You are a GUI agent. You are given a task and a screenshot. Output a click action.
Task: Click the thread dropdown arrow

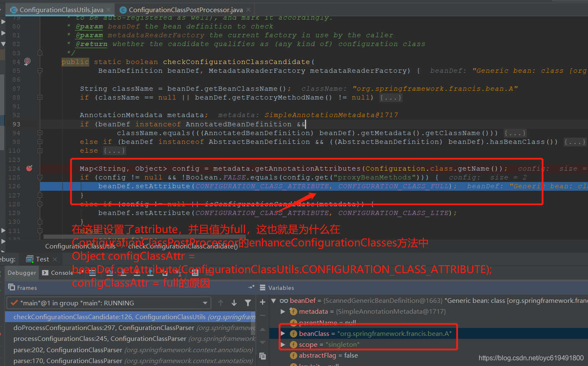coord(205,303)
